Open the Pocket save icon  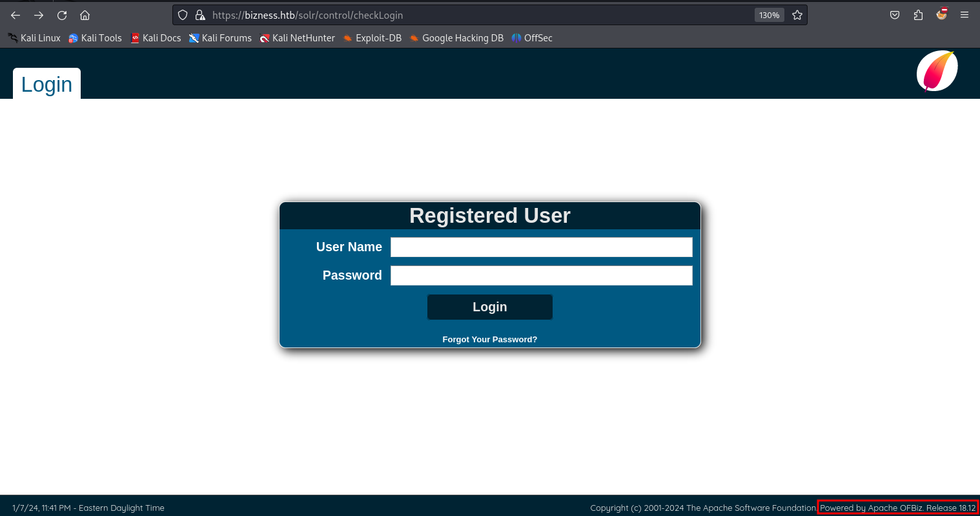(x=895, y=15)
